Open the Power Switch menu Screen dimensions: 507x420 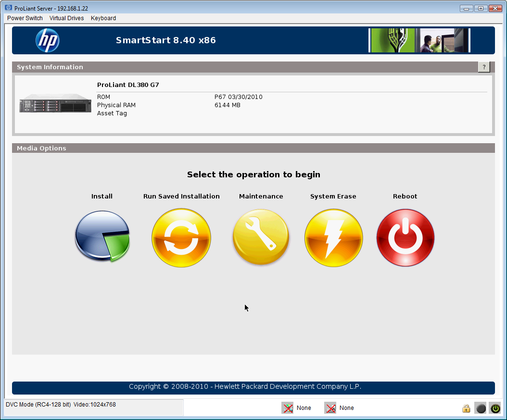coord(25,18)
